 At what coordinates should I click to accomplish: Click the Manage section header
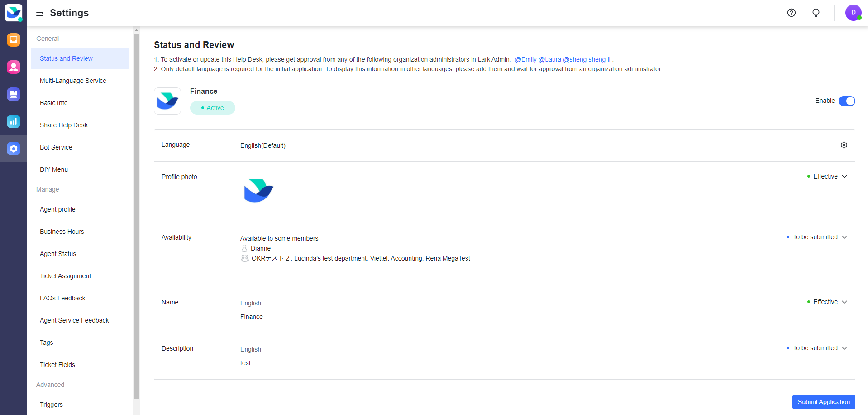pyautogui.click(x=48, y=189)
